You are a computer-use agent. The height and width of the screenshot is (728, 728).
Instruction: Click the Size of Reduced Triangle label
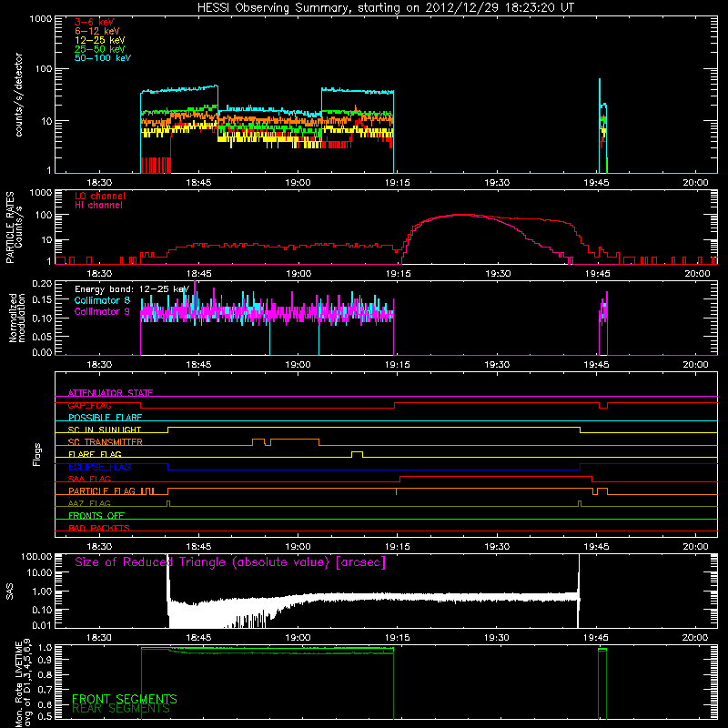click(x=230, y=562)
